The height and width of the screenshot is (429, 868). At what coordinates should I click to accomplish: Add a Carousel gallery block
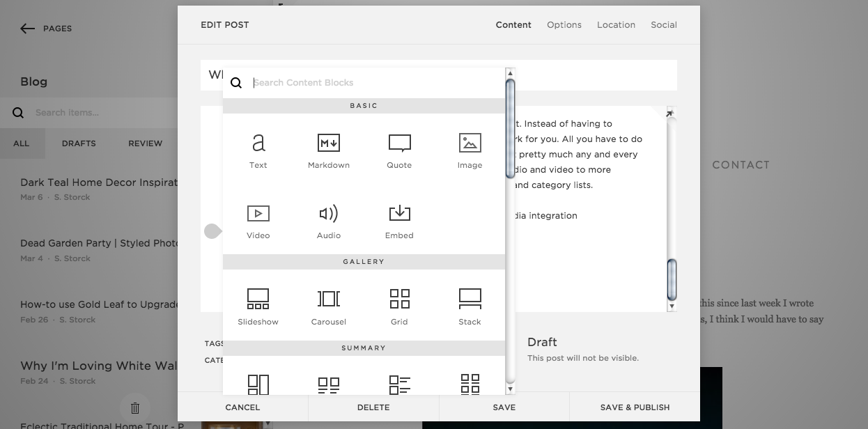[x=328, y=306]
